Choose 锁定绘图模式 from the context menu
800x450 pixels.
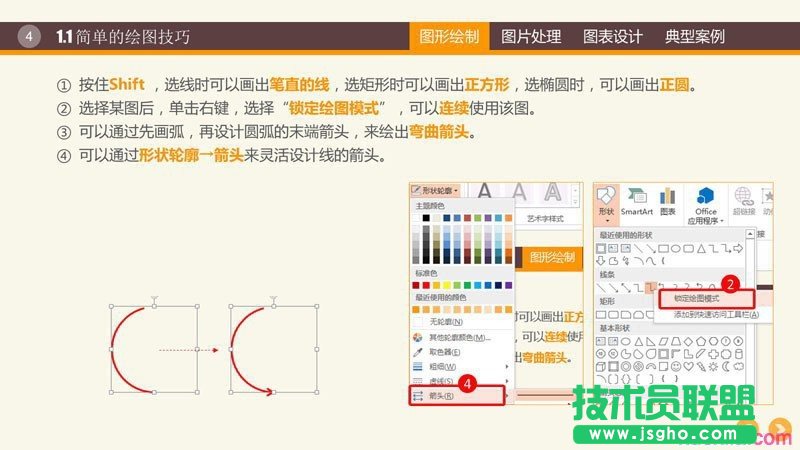click(706, 299)
